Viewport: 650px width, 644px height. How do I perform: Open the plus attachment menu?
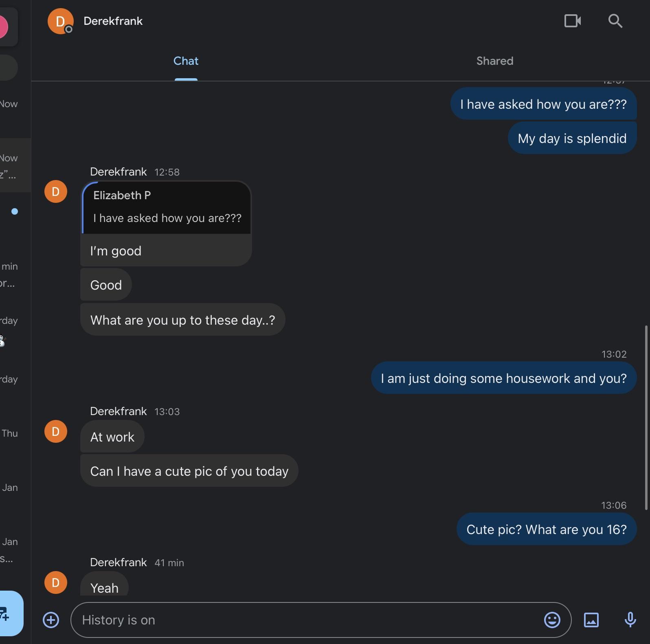pyautogui.click(x=51, y=620)
